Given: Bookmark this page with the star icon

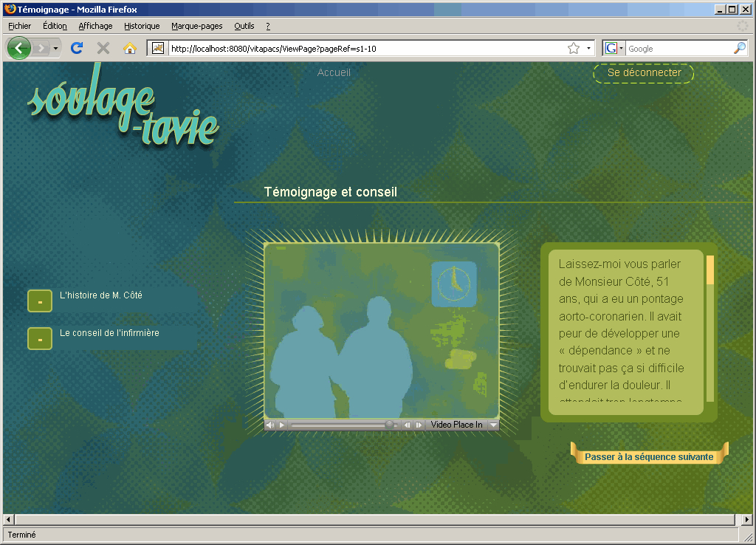Looking at the screenshot, I should click(x=574, y=49).
